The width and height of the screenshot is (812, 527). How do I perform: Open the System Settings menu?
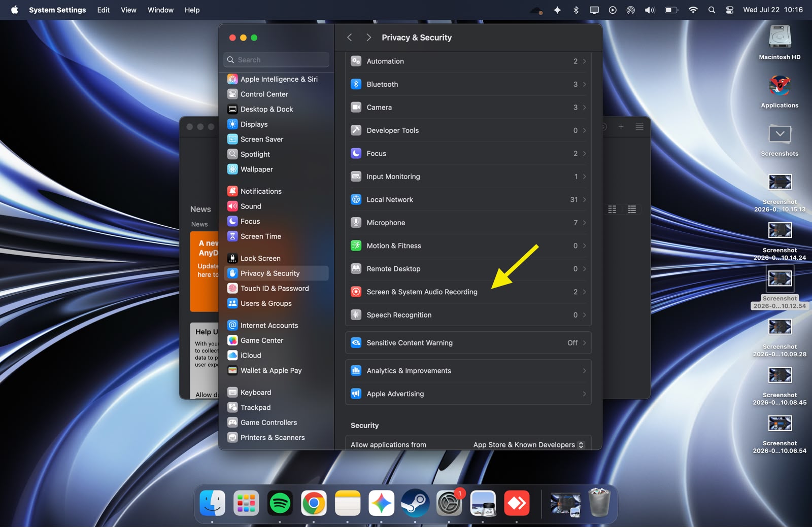(x=57, y=10)
